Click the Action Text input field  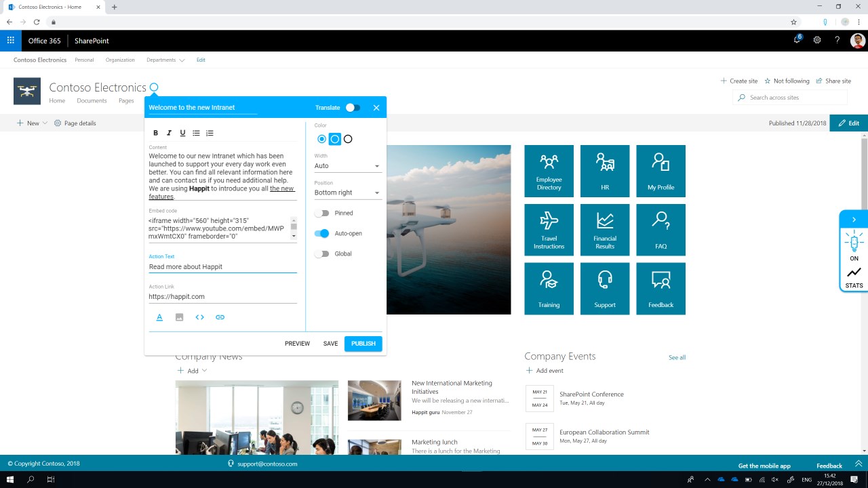click(222, 266)
